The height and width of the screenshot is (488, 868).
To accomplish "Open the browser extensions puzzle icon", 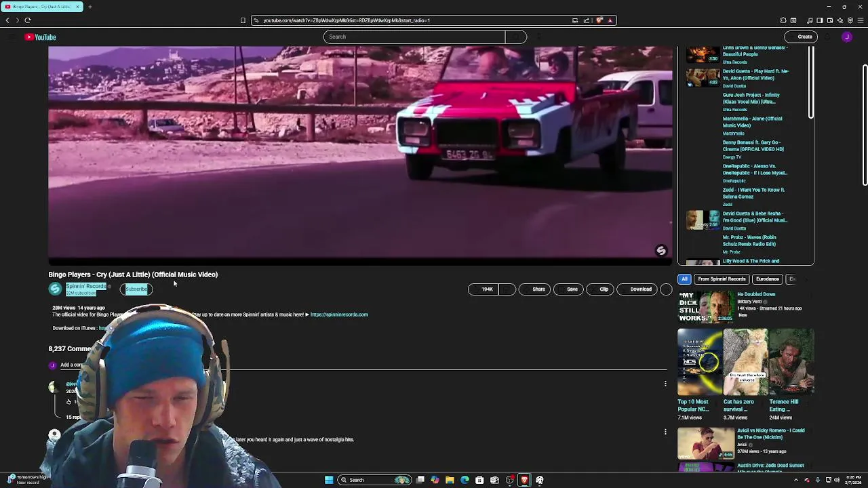I will (x=783, y=20).
